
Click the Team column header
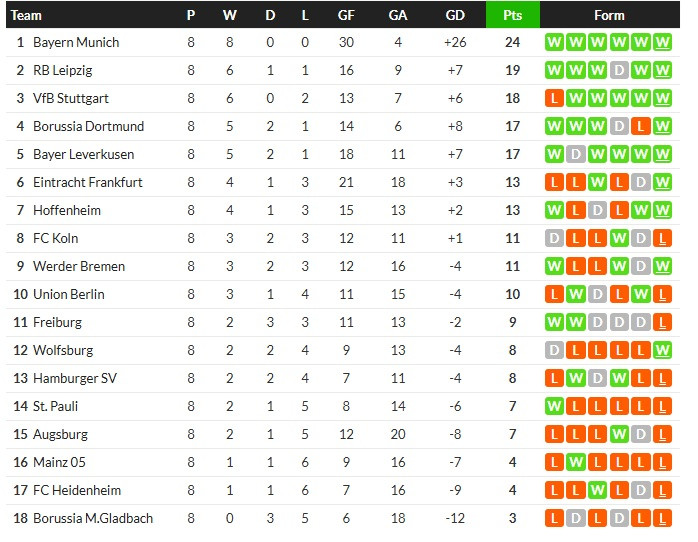pyautogui.click(x=27, y=15)
